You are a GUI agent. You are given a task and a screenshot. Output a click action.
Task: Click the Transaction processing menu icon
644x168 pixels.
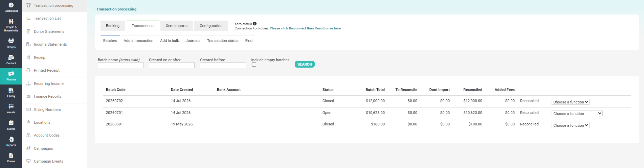click(x=28, y=5)
